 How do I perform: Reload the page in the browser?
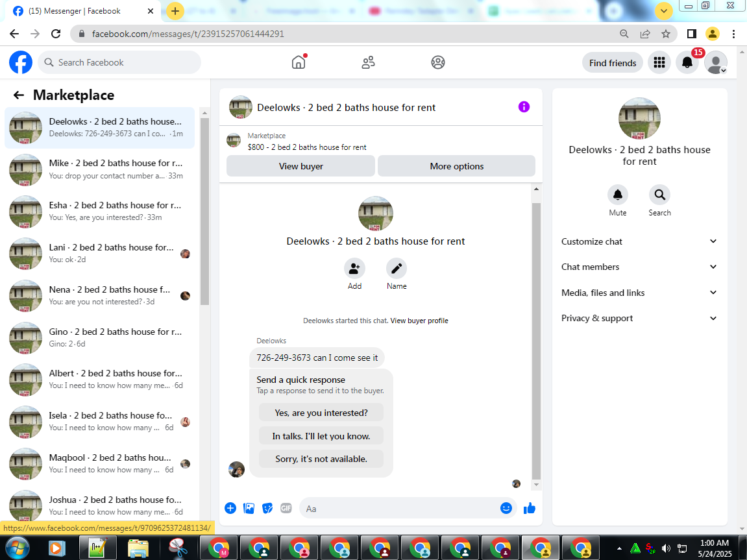coord(56,34)
